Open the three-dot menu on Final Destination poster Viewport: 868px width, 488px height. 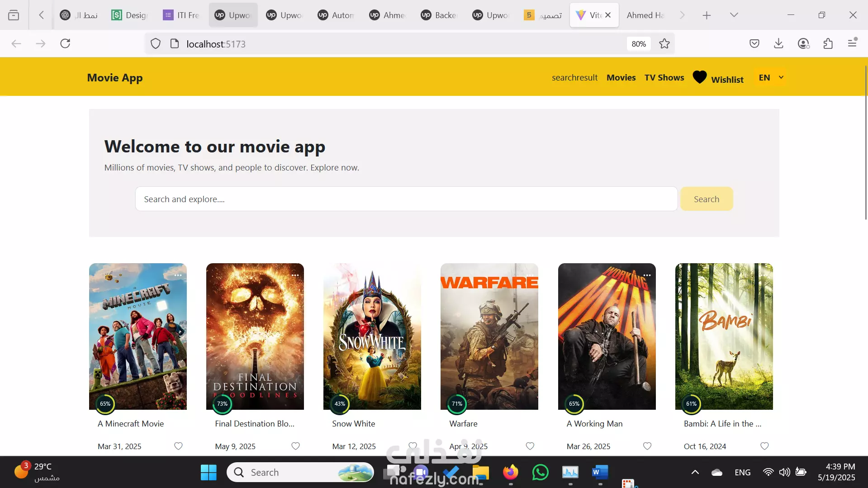click(x=295, y=275)
